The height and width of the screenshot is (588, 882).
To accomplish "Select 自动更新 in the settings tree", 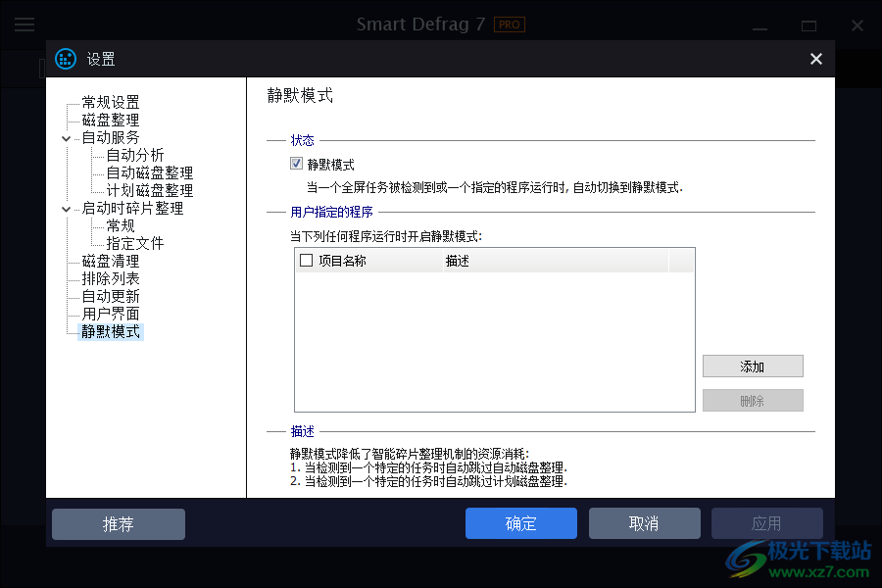I will tap(110, 297).
